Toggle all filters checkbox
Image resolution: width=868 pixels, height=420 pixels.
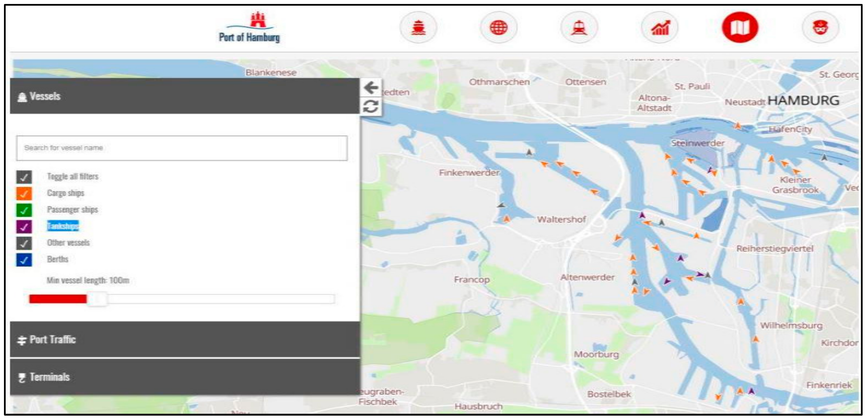coord(24,177)
